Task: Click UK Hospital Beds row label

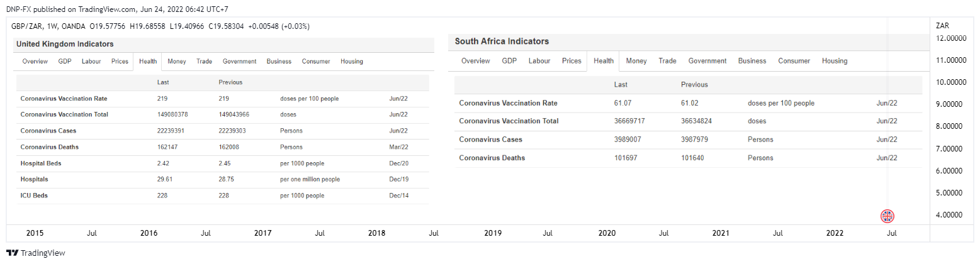Action: click(x=41, y=163)
